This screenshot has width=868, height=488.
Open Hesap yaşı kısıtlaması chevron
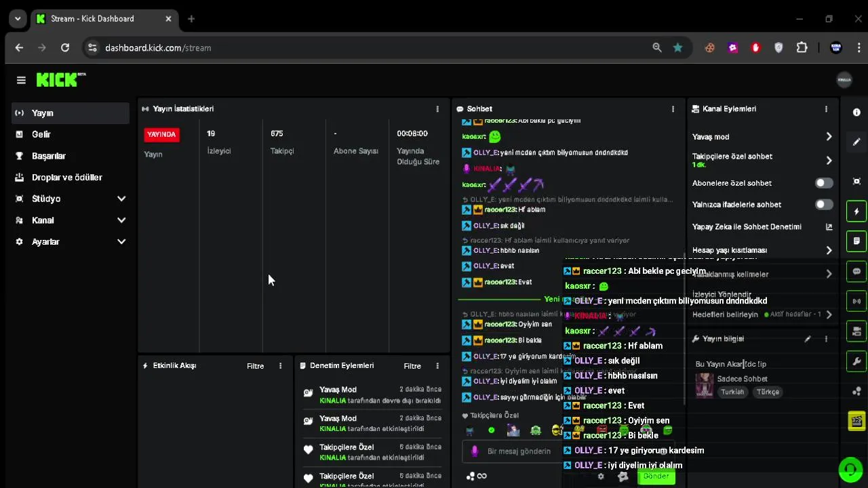coord(829,250)
